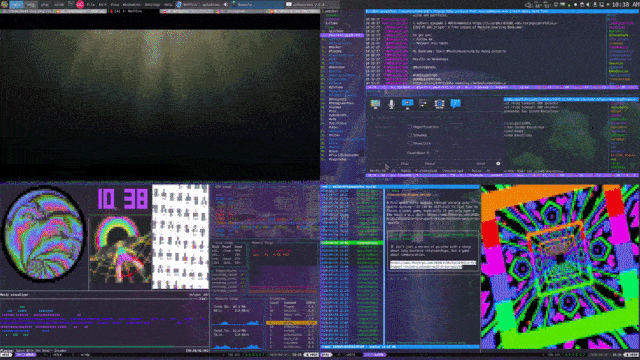The image size is (640, 360).
Task: Click the rainbow arch image thumbnail
Action: pyautogui.click(x=120, y=249)
